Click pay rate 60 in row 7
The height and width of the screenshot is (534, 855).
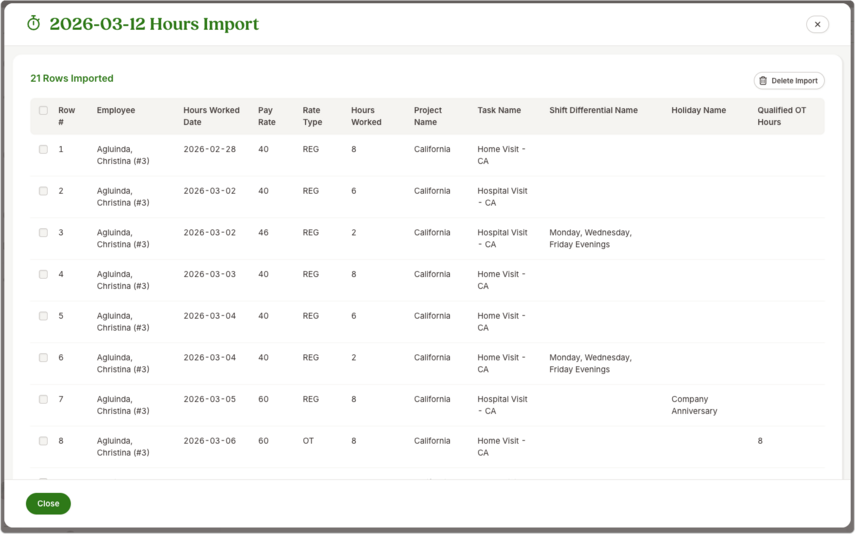pyautogui.click(x=263, y=400)
